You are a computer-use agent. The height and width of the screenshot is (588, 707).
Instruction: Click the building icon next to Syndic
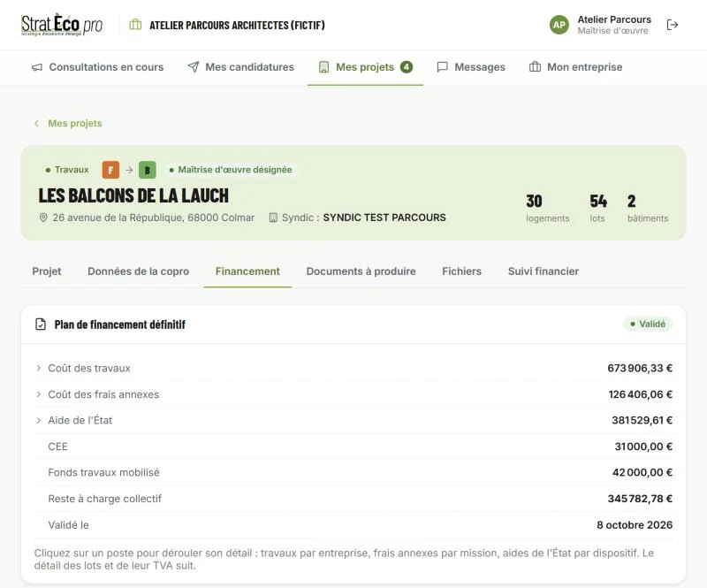pos(273,218)
